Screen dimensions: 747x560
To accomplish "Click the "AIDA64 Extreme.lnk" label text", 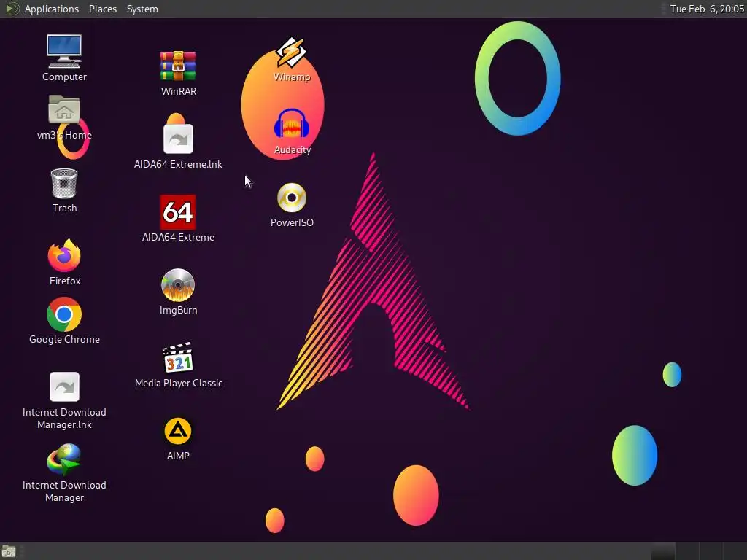I will (178, 164).
